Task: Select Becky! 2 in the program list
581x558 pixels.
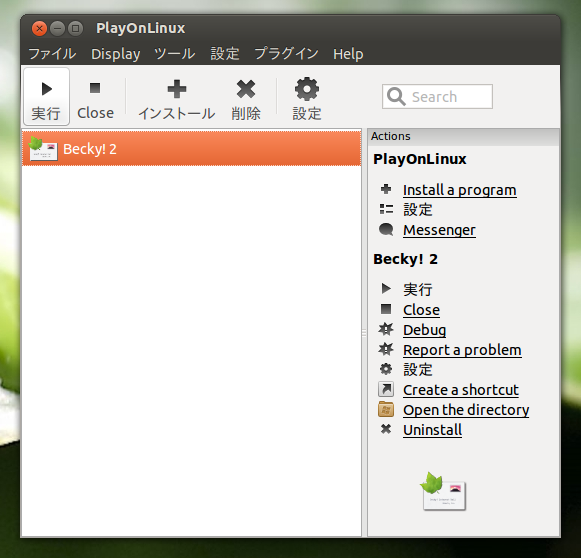Action: [x=192, y=149]
